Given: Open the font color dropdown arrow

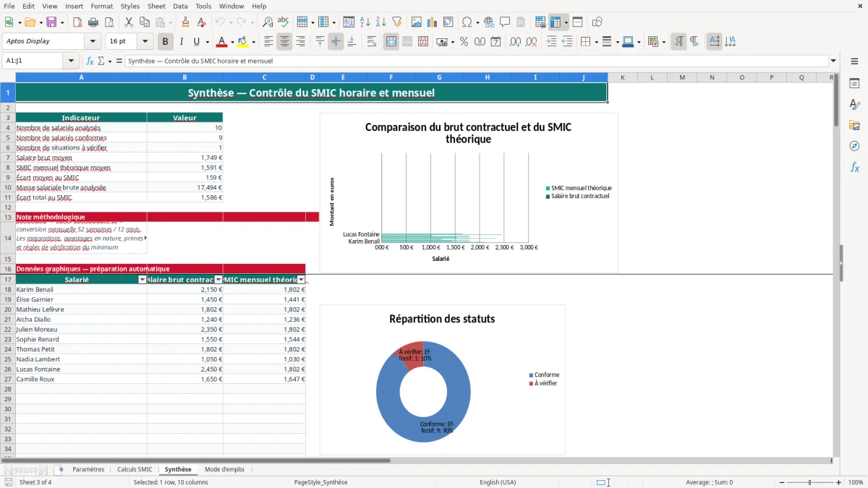Looking at the screenshot, I should coord(231,42).
